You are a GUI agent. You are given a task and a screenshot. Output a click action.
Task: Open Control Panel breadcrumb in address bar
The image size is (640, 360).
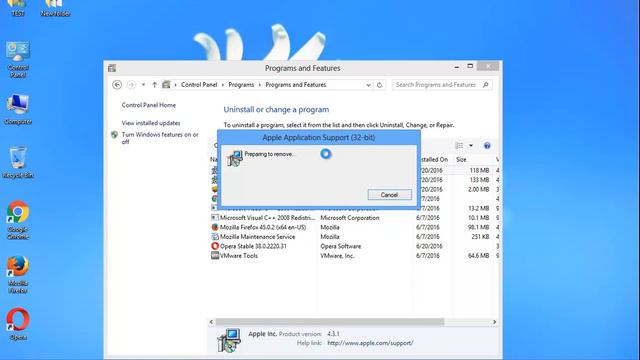(199, 84)
